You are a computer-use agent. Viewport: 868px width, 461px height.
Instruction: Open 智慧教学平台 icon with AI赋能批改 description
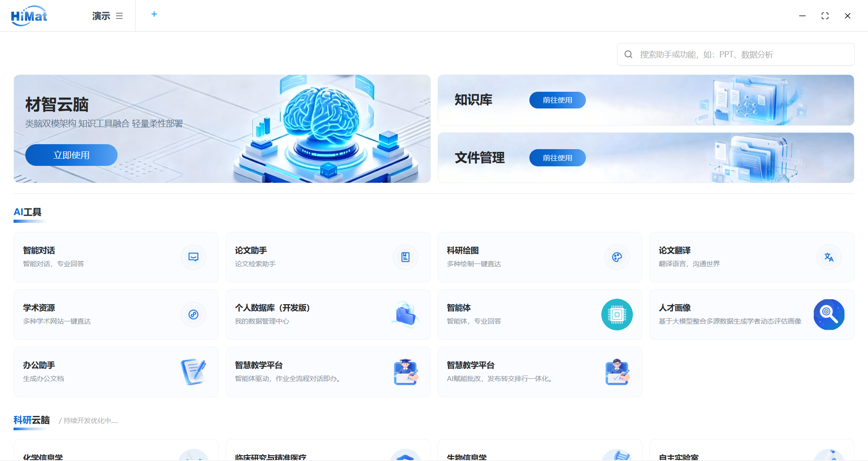(x=617, y=372)
